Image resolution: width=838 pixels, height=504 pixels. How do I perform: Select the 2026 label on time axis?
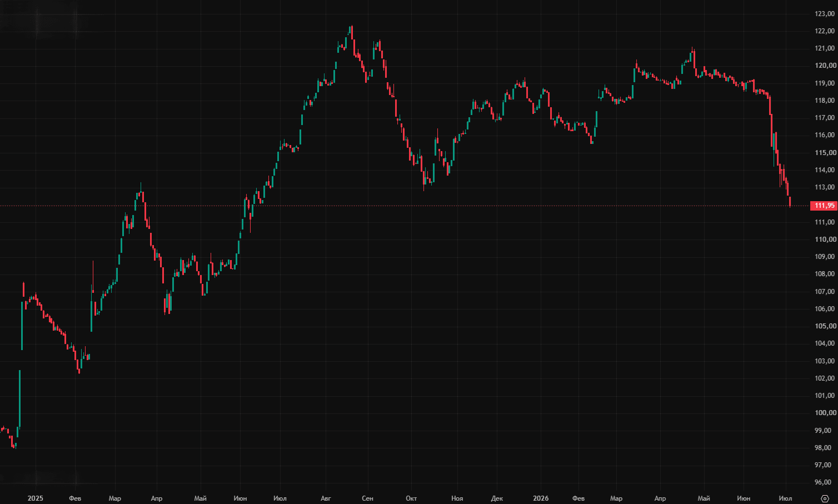pos(541,498)
